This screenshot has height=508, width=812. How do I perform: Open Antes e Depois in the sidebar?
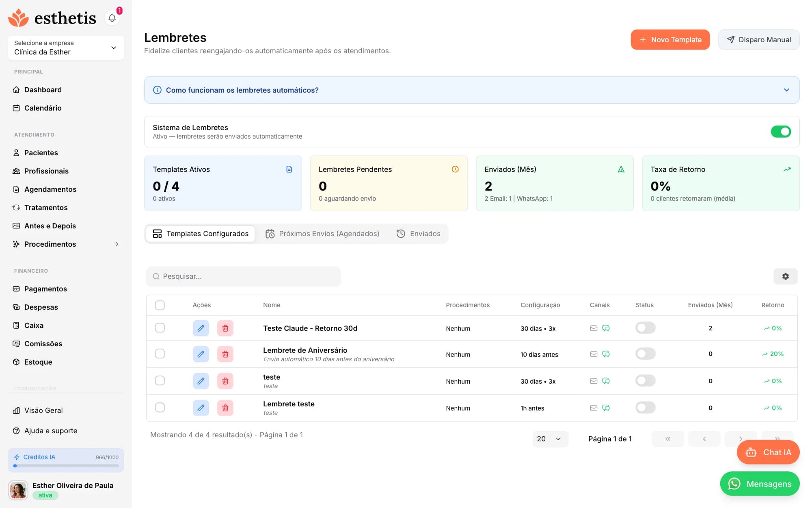coord(50,226)
